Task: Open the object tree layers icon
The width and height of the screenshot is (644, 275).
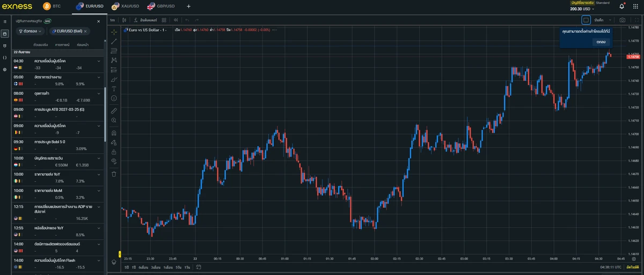Action: pos(114,262)
